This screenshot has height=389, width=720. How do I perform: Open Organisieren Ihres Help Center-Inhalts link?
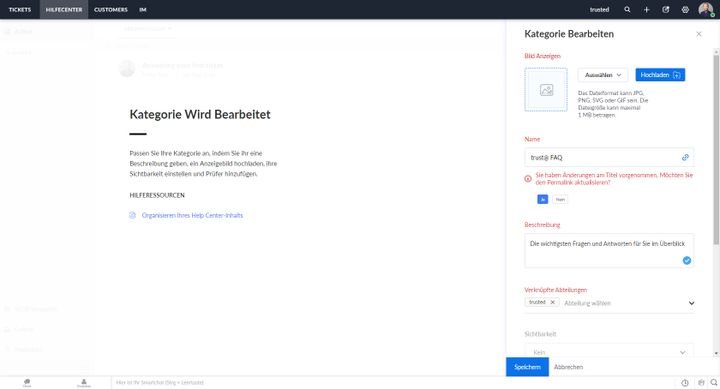[192, 215]
